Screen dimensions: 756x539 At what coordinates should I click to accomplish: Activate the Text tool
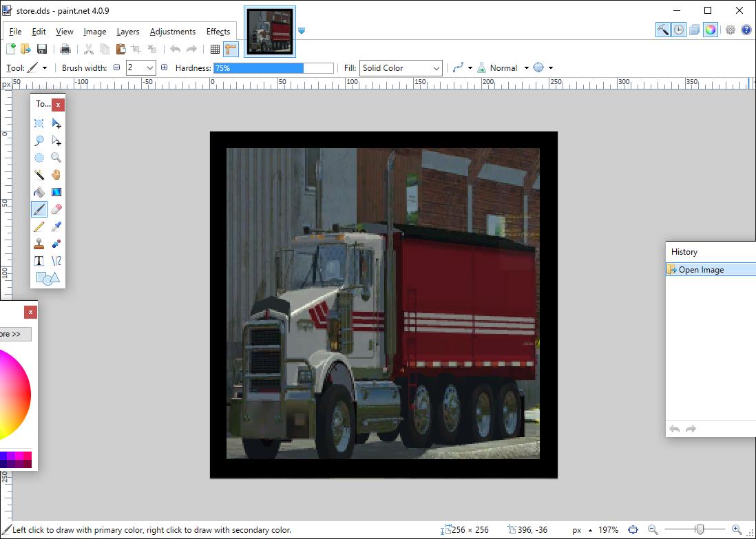point(39,261)
